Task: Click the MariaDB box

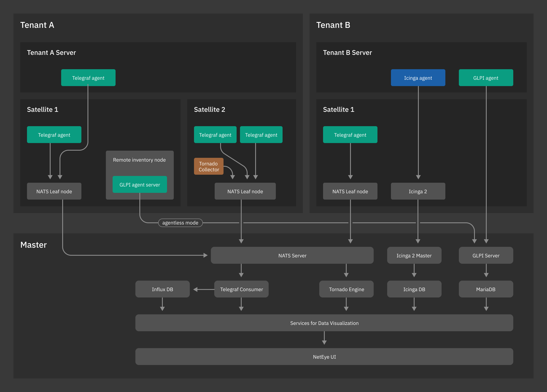Action: click(486, 289)
